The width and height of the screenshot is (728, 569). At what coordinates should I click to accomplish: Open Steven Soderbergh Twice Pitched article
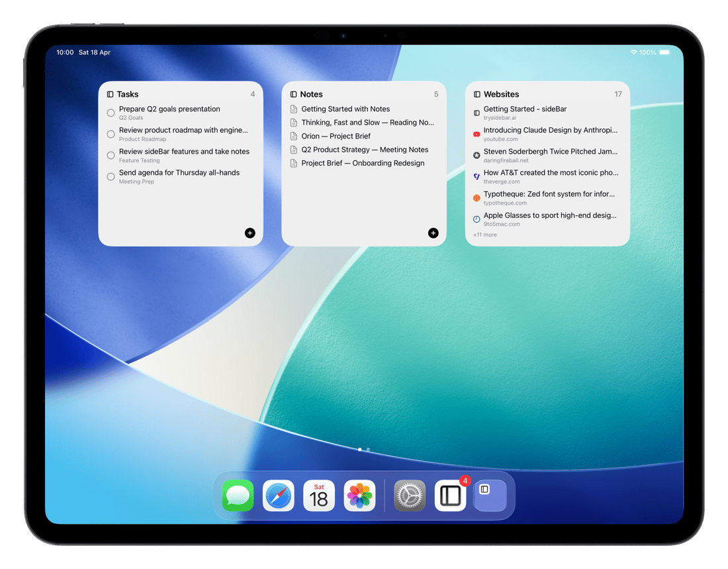tap(550, 152)
